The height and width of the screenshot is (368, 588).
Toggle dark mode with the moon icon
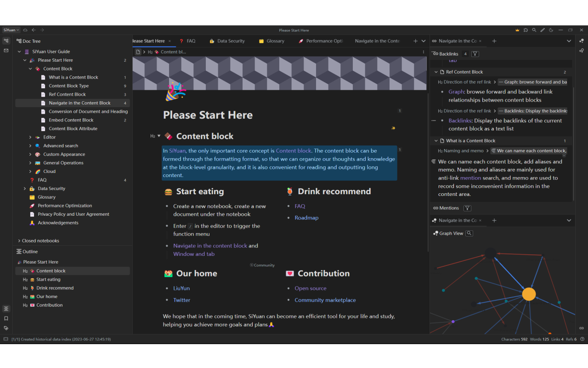coord(551,30)
